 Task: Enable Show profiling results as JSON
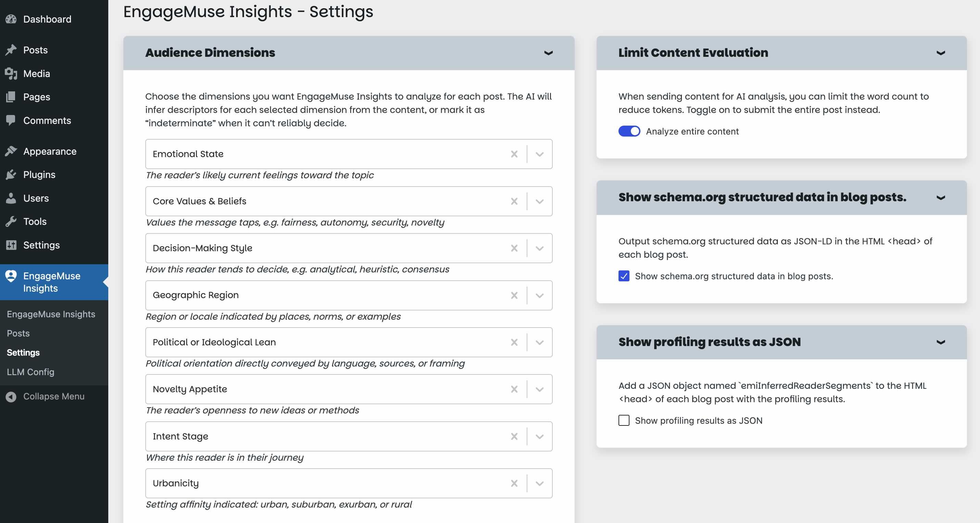(624, 420)
